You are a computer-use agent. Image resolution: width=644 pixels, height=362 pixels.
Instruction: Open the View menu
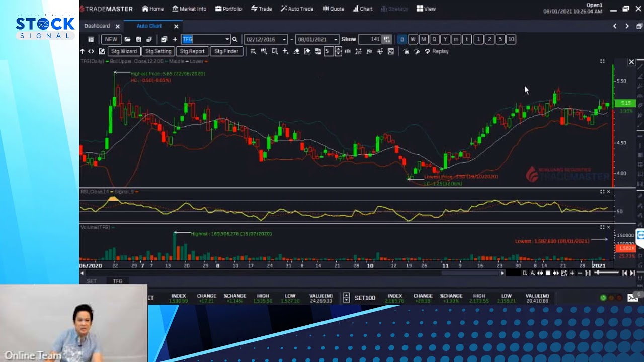[426, 9]
